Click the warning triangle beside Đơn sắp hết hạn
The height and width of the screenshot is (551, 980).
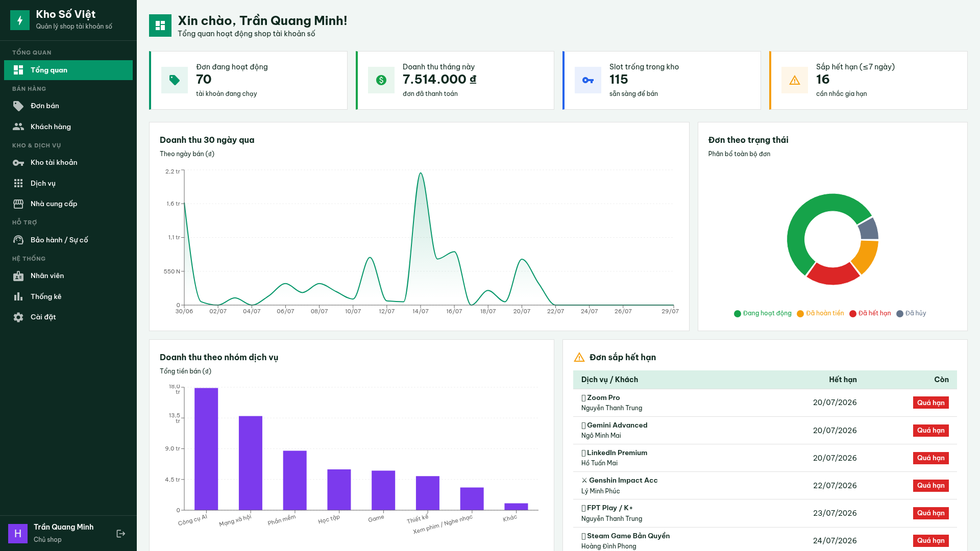[579, 357]
